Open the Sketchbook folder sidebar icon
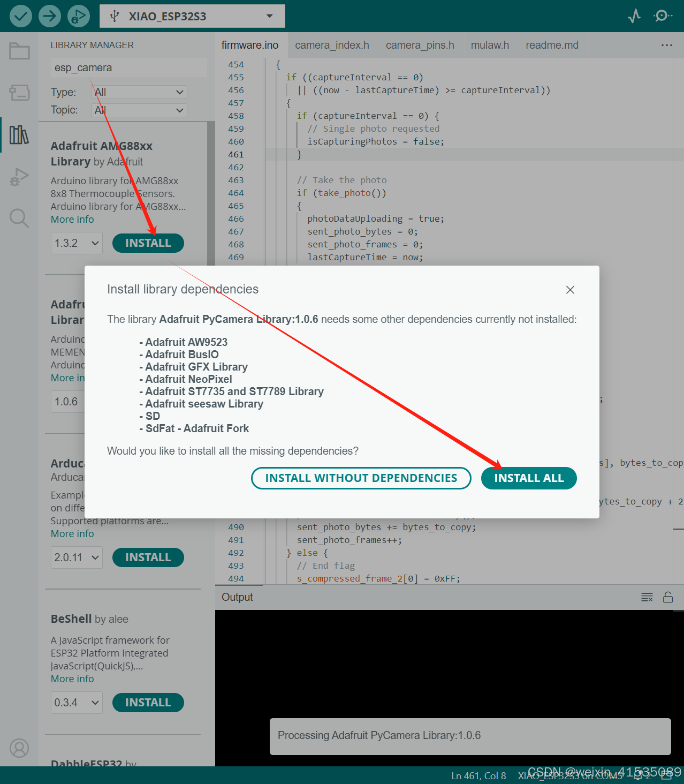The height and width of the screenshot is (784, 684). [19, 51]
